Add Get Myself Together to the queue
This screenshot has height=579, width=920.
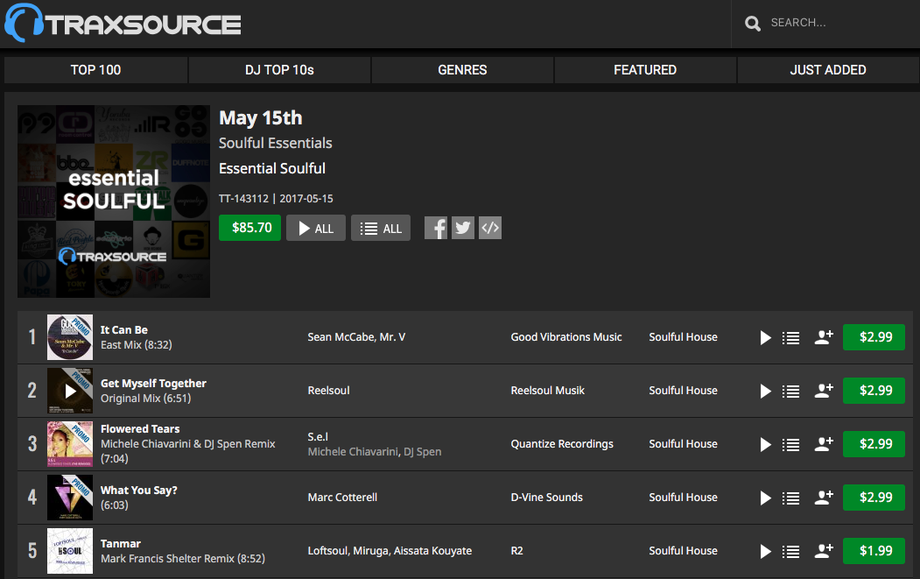(790, 391)
